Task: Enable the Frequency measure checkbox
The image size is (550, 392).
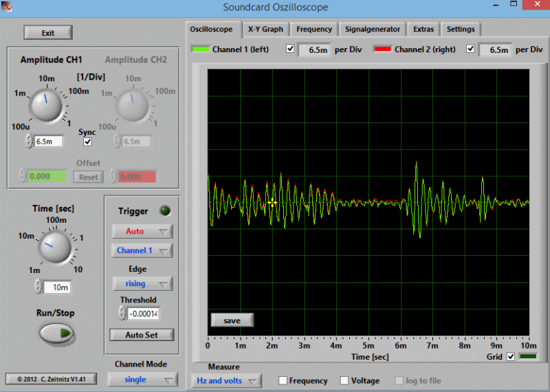Action: click(x=283, y=380)
